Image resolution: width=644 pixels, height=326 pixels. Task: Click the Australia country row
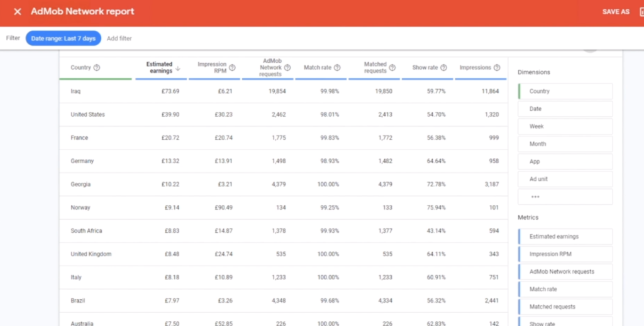284,321
